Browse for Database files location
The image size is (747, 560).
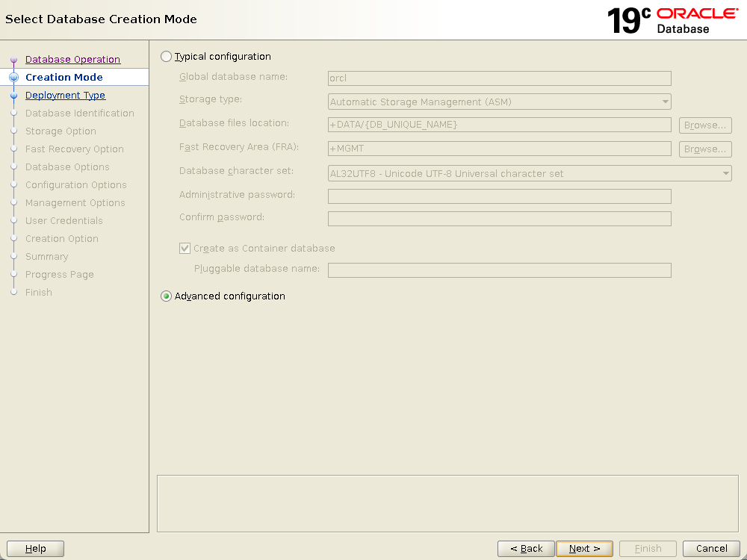[x=704, y=125]
